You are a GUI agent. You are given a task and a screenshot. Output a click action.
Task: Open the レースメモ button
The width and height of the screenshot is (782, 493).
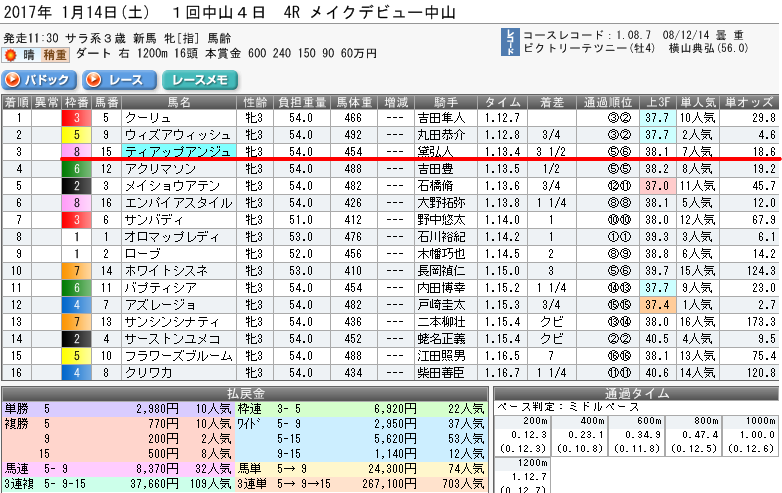[x=200, y=80]
